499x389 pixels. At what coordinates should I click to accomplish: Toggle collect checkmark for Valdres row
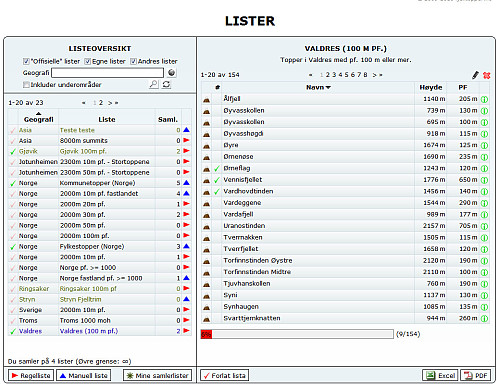(x=13, y=332)
